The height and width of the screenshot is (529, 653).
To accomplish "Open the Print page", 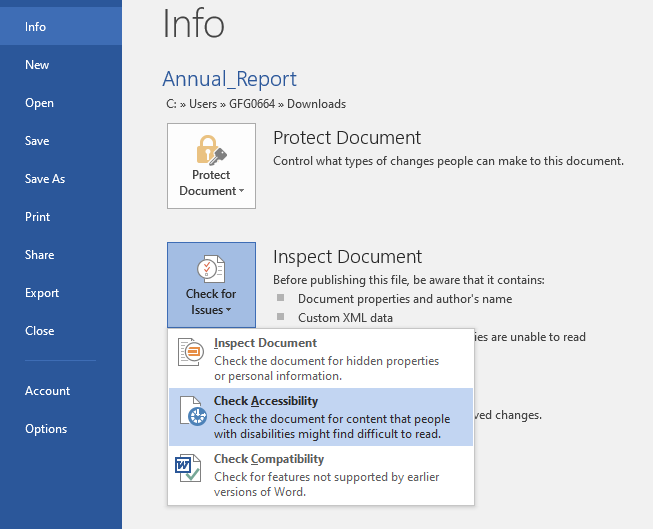I will point(61,216).
